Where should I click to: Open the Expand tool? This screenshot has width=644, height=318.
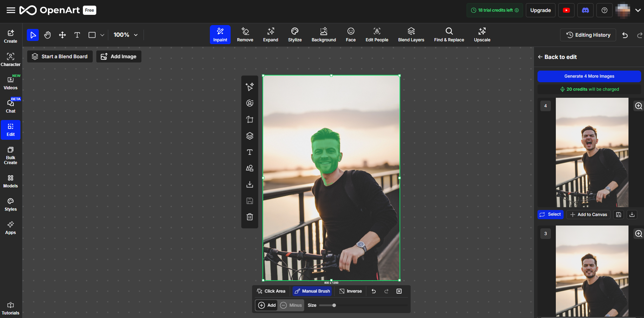pyautogui.click(x=271, y=35)
